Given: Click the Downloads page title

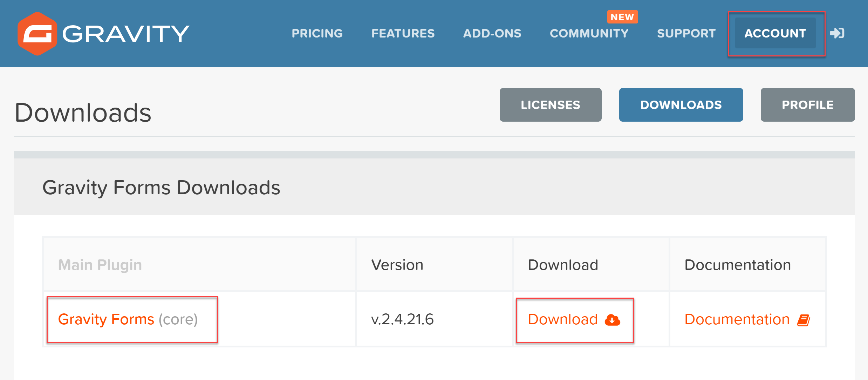Looking at the screenshot, I should (x=83, y=113).
